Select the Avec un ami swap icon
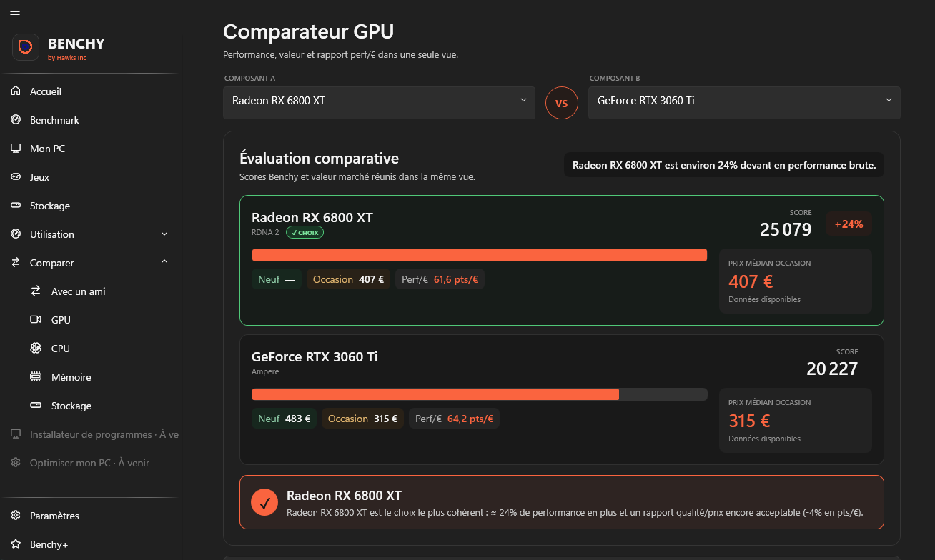Screen dimensions: 935x560 [x=36, y=291]
